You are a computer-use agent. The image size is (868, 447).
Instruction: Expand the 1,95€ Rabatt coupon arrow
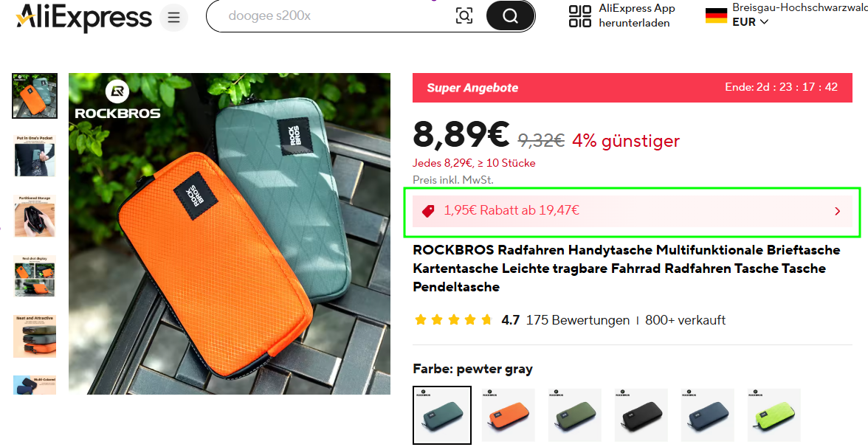point(837,211)
